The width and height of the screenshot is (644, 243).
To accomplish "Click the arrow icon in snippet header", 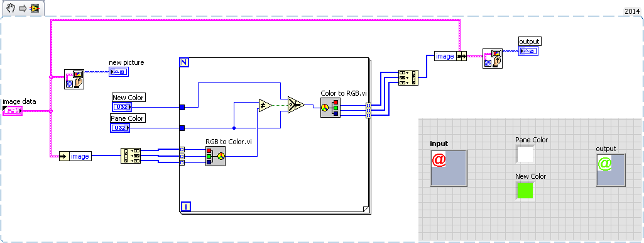I will (x=23, y=8).
